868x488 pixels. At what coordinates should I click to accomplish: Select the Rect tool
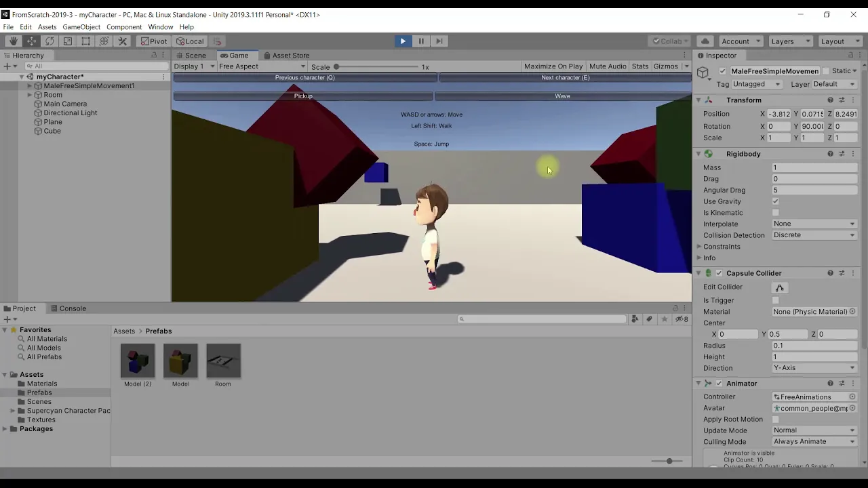point(86,41)
